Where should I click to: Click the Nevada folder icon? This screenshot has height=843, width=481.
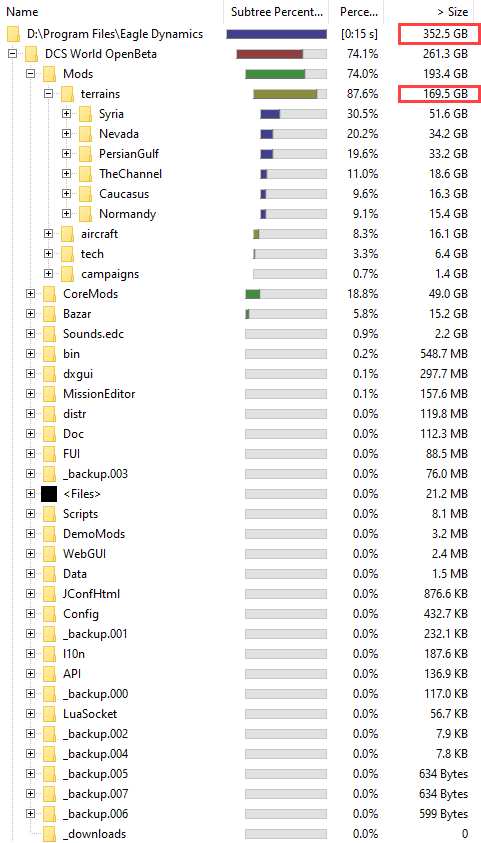point(85,134)
